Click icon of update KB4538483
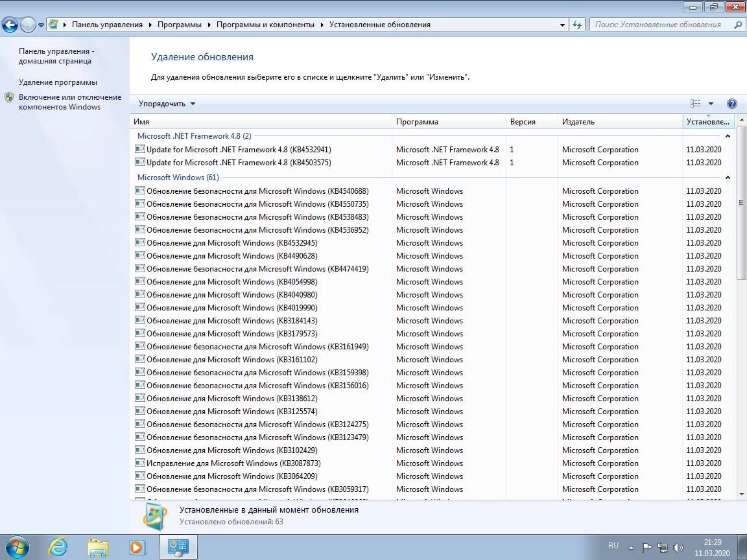747x560 pixels. (139, 216)
